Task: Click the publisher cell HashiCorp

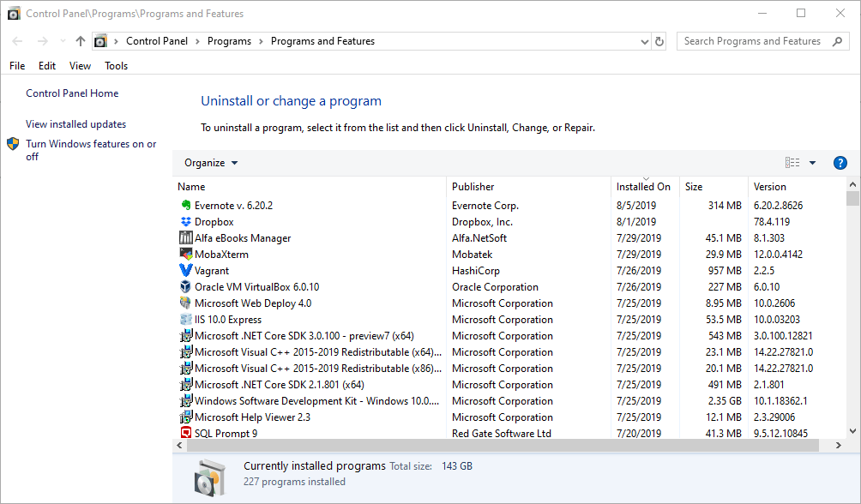Action: (476, 271)
